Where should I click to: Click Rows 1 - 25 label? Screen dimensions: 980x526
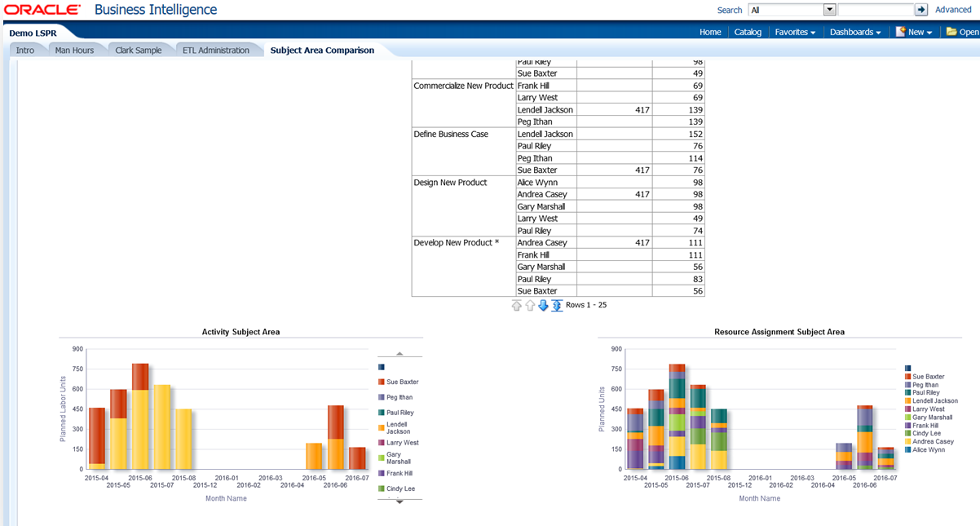coord(586,305)
